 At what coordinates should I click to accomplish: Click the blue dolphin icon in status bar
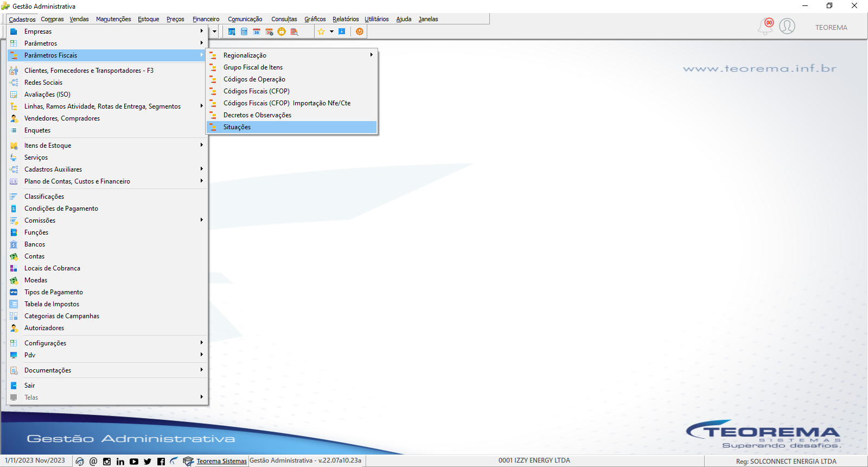(x=174, y=461)
